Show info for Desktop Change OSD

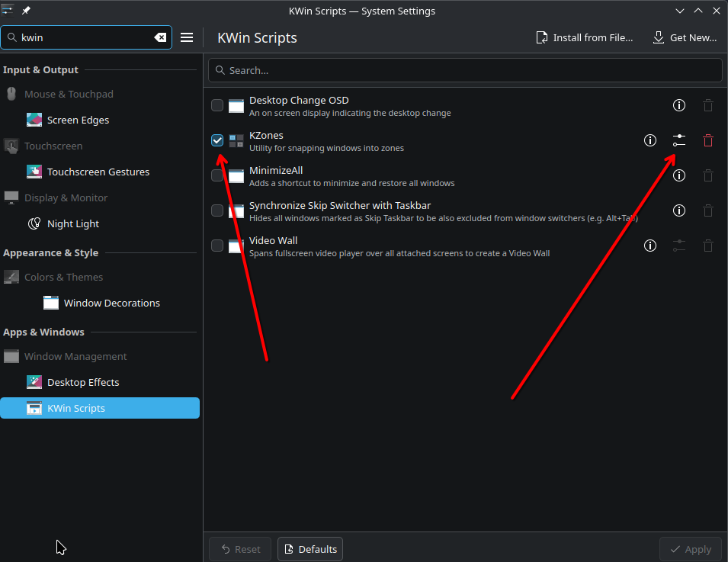pos(678,105)
